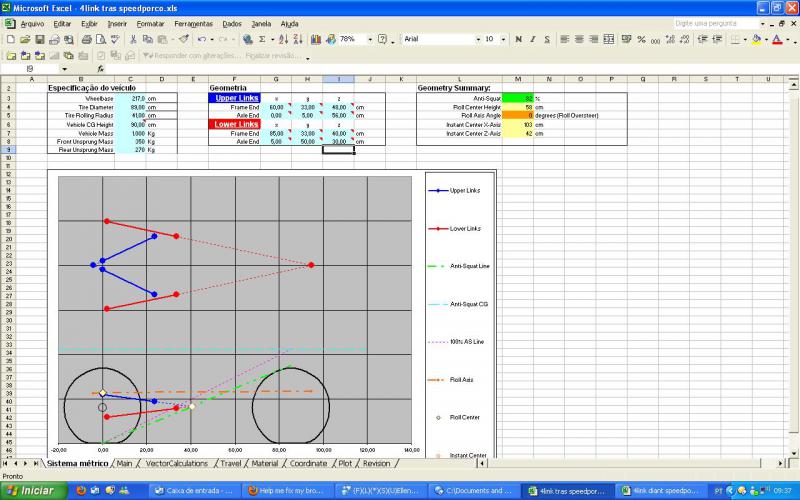This screenshot has width=800, height=500.
Task: Run the spelling check tool
Action: coord(115,39)
